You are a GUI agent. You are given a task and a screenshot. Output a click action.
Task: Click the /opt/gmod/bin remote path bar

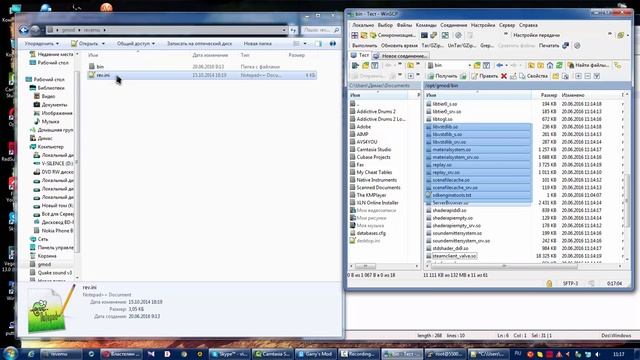click(527, 86)
